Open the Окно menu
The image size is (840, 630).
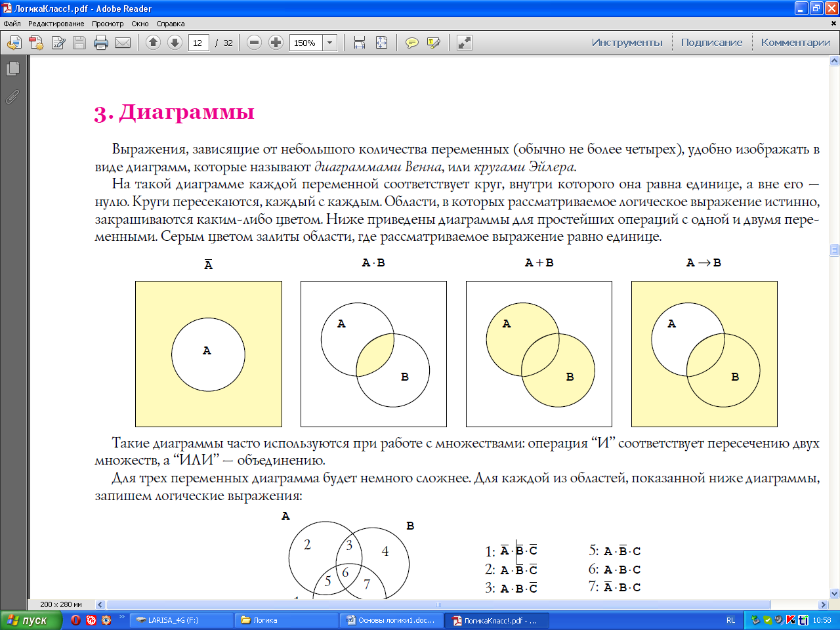[x=140, y=24]
